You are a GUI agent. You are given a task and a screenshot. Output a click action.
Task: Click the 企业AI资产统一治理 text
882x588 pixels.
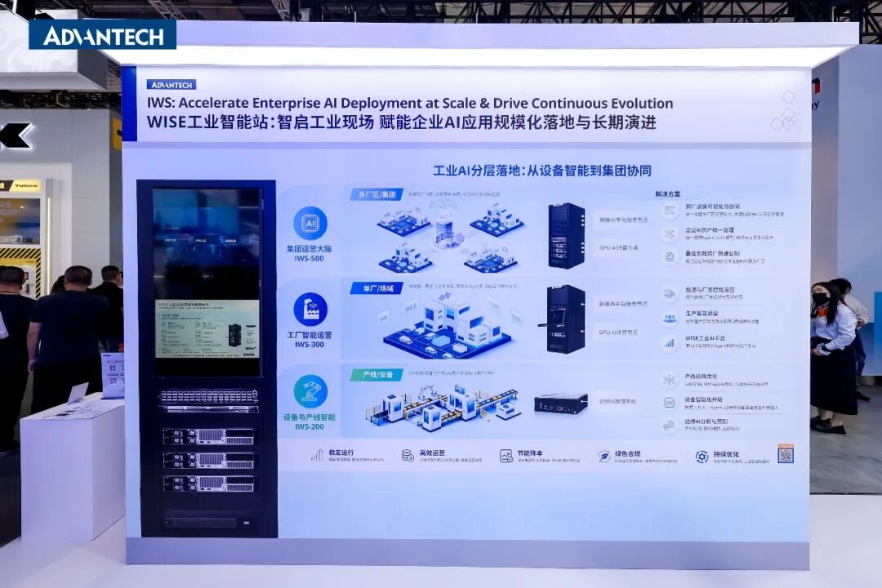710,230
